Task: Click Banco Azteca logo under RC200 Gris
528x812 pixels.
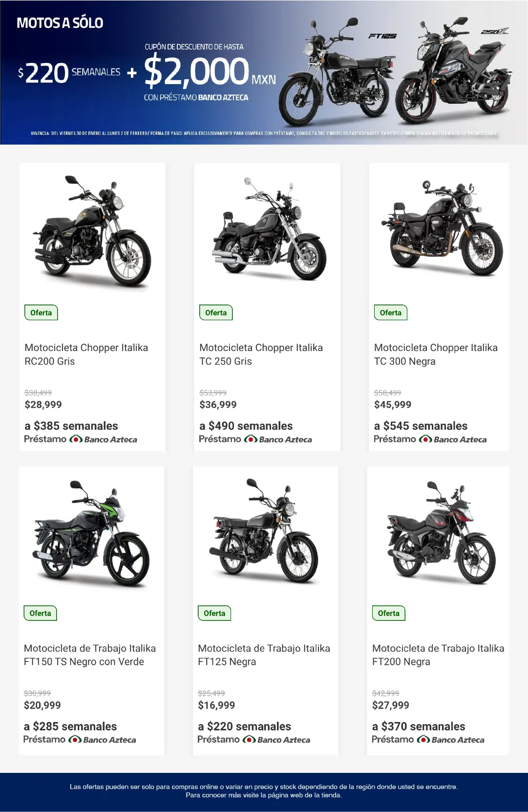Action: (104, 439)
